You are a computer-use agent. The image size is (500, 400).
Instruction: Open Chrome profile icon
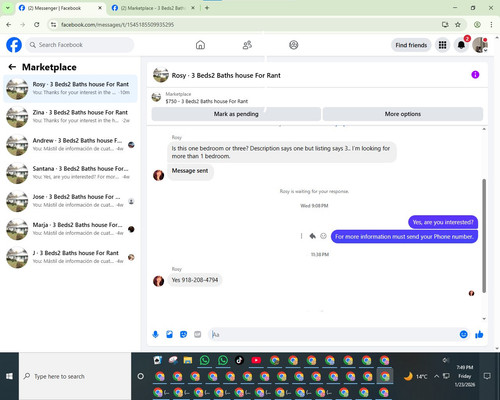point(477,24)
